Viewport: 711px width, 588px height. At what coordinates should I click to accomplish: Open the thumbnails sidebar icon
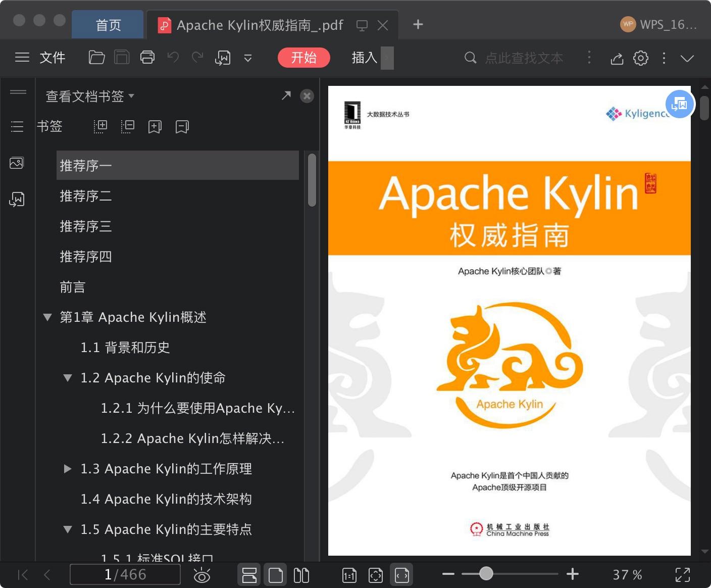point(17,163)
